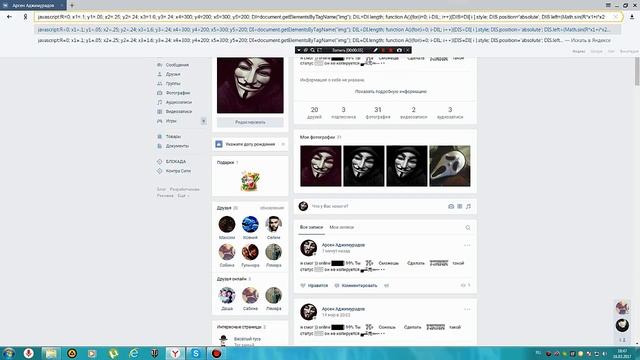640x360 pixels.
Task: Open a new browser tab with the plus
Action: (x=72, y=5)
